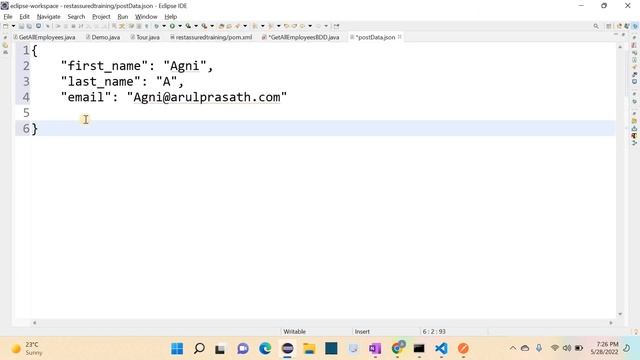Screen dimensions: 640x360
Task: Open the Run configurations dropdown arrow
Action: pyautogui.click(x=180, y=26)
